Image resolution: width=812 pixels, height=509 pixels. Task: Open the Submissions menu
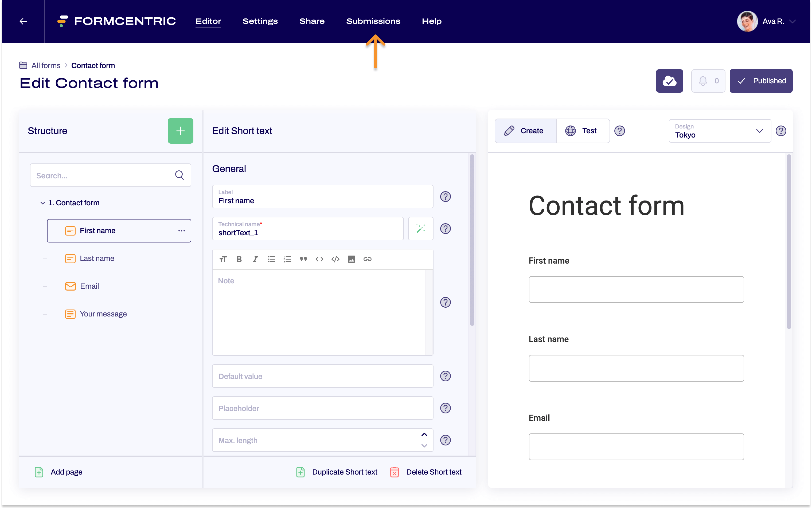pyautogui.click(x=373, y=21)
